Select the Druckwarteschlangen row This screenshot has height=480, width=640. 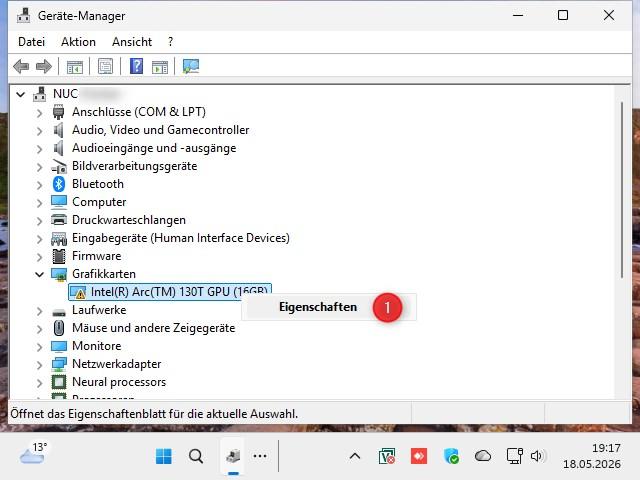click(129, 220)
